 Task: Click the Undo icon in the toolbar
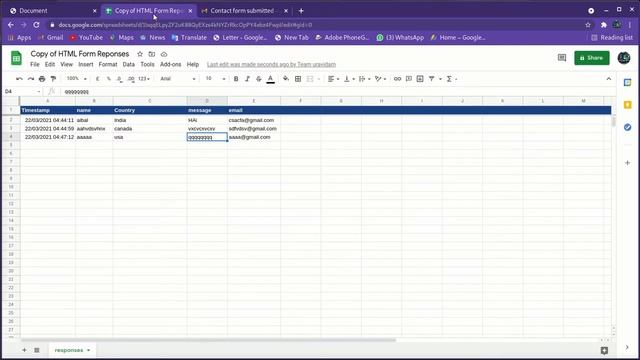click(19, 79)
